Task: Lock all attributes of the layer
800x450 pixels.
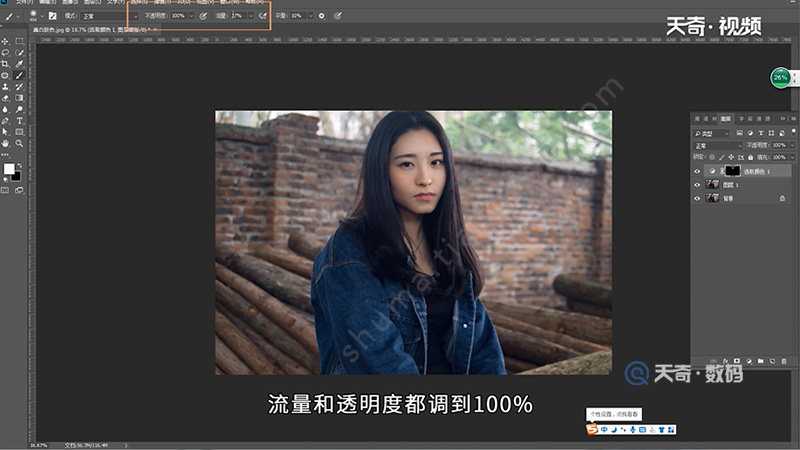Action: pyautogui.click(x=751, y=157)
